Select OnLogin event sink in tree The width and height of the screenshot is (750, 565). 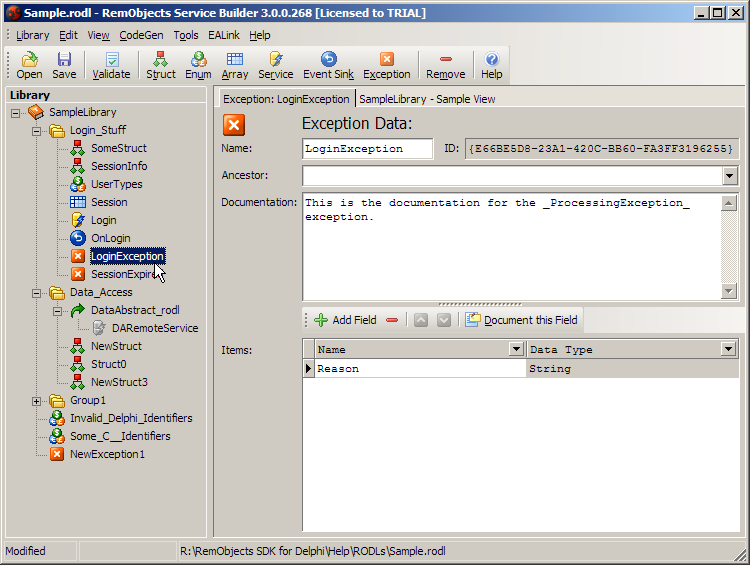tap(110, 238)
